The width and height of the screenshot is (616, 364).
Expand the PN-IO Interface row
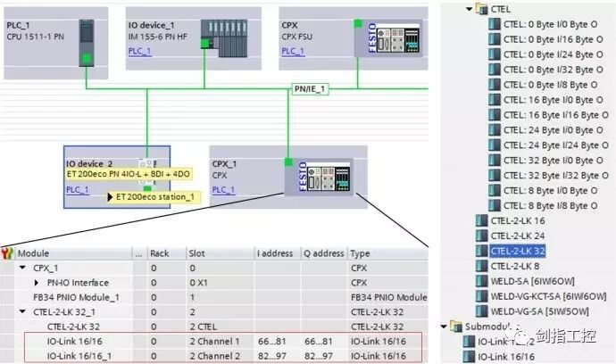tap(37, 283)
